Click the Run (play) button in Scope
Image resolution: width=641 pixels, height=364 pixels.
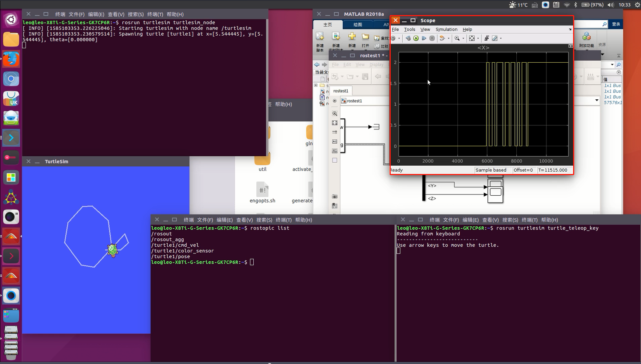pyautogui.click(x=416, y=38)
